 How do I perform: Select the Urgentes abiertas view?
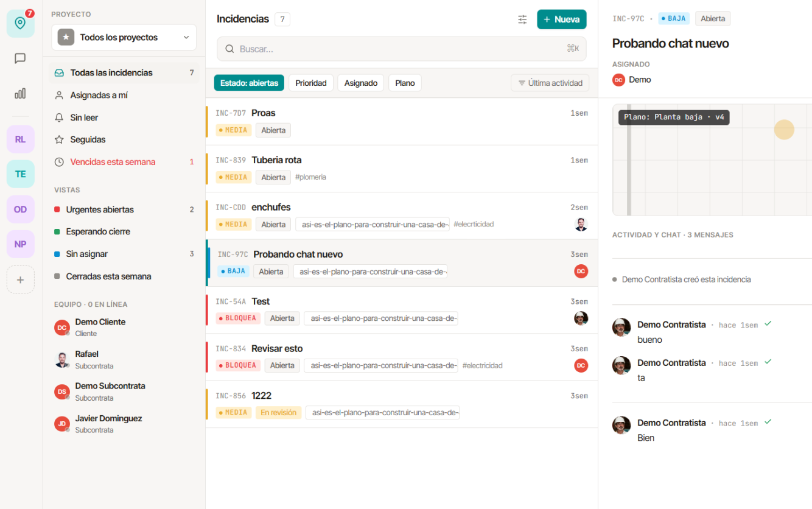124,209
